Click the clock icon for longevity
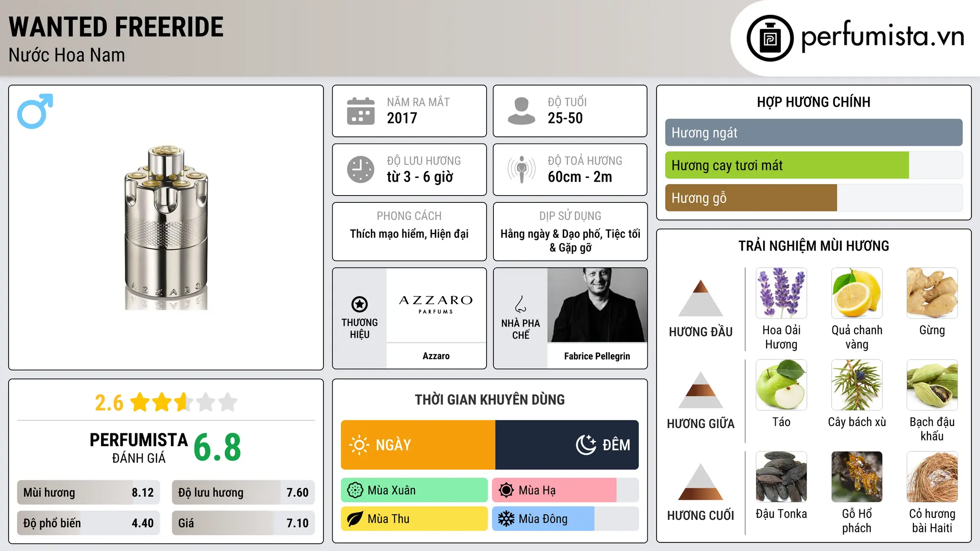Image resolution: width=980 pixels, height=551 pixels. [x=361, y=169]
